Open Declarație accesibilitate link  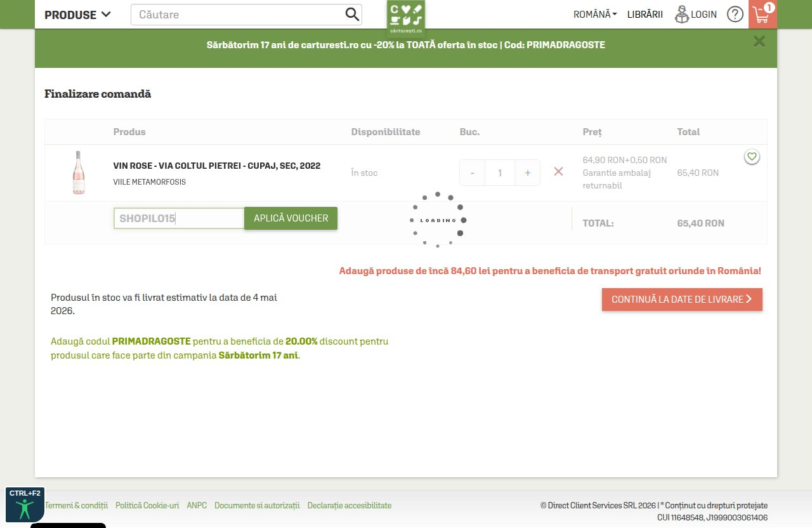[350, 506]
